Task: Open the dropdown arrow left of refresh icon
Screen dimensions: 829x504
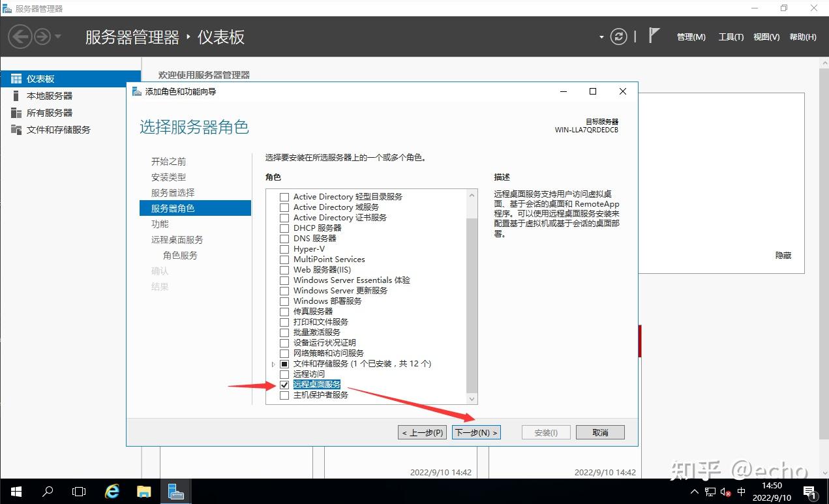Action: coord(601,37)
